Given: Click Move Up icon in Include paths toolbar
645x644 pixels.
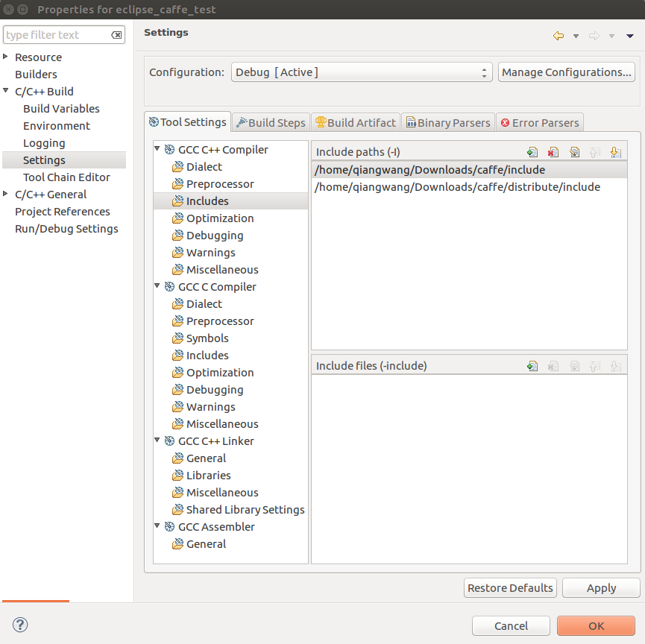Looking at the screenshot, I should (595, 152).
